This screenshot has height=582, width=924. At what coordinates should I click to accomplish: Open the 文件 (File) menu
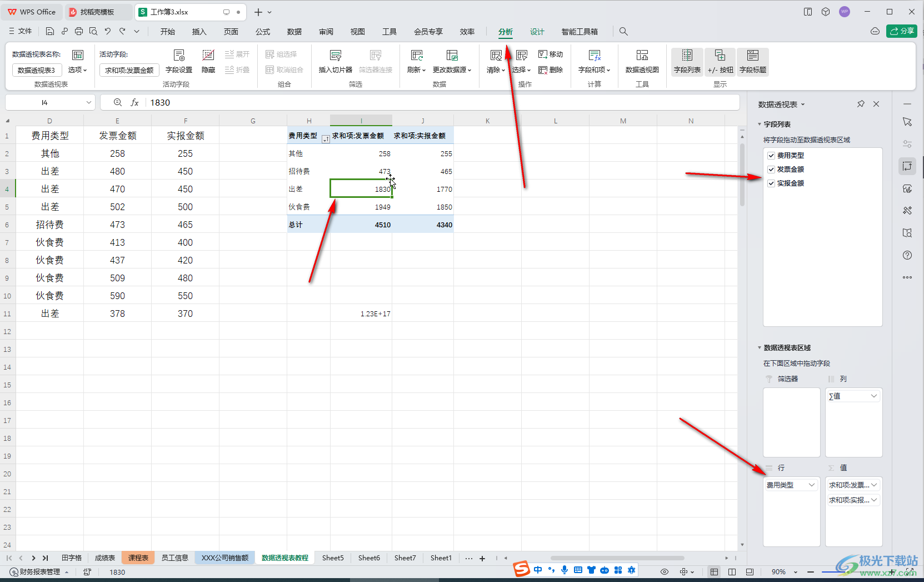point(21,32)
